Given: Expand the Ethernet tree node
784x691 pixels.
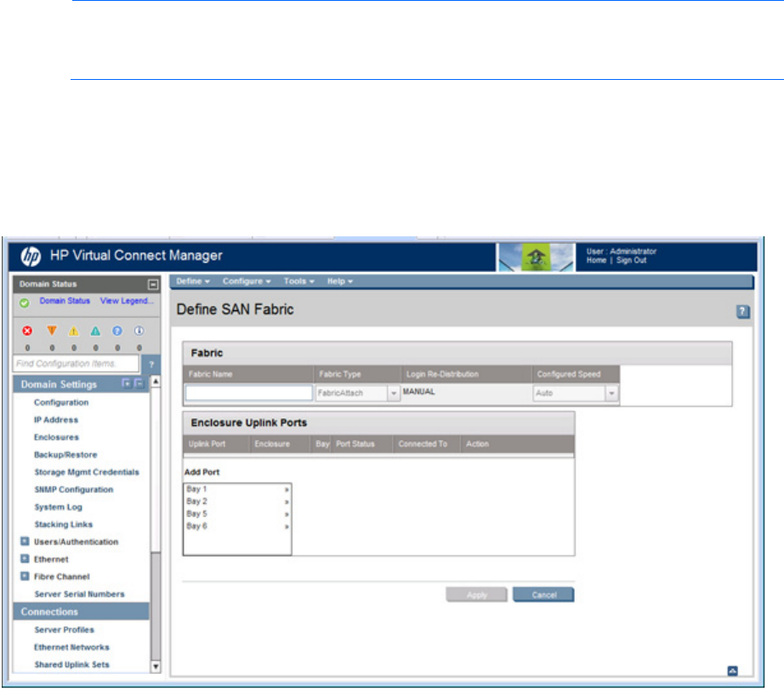Looking at the screenshot, I should [25, 558].
